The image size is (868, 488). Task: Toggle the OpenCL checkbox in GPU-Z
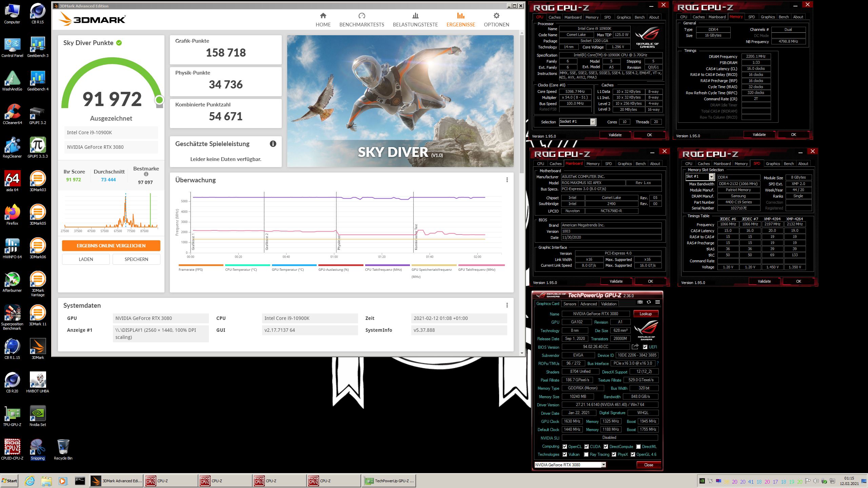(565, 447)
